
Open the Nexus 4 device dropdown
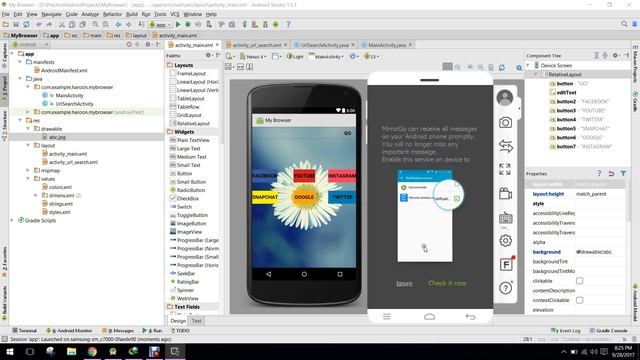[253, 56]
